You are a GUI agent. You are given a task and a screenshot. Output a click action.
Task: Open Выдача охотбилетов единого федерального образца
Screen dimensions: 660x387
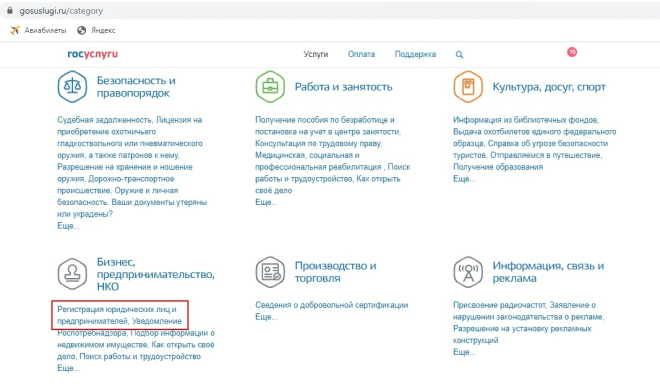point(535,137)
